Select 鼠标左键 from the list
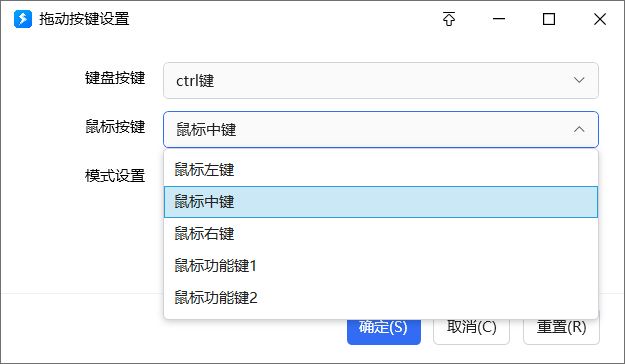The image size is (625, 364). coord(381,170)
